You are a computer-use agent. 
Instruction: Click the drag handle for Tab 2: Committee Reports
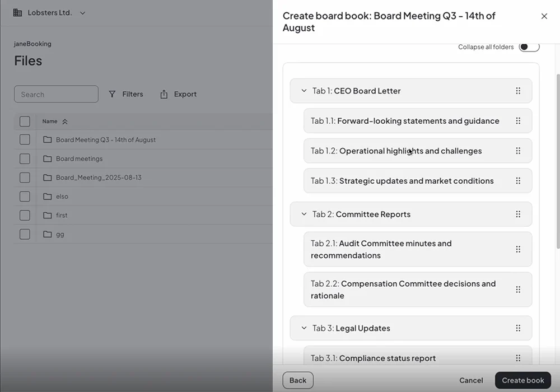[x=518, y=214]
